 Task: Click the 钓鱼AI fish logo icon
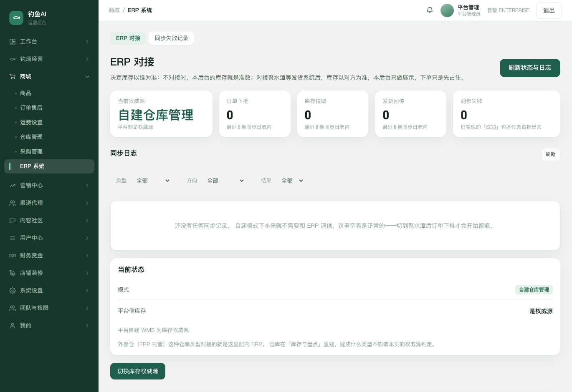[x=16, y=18]
